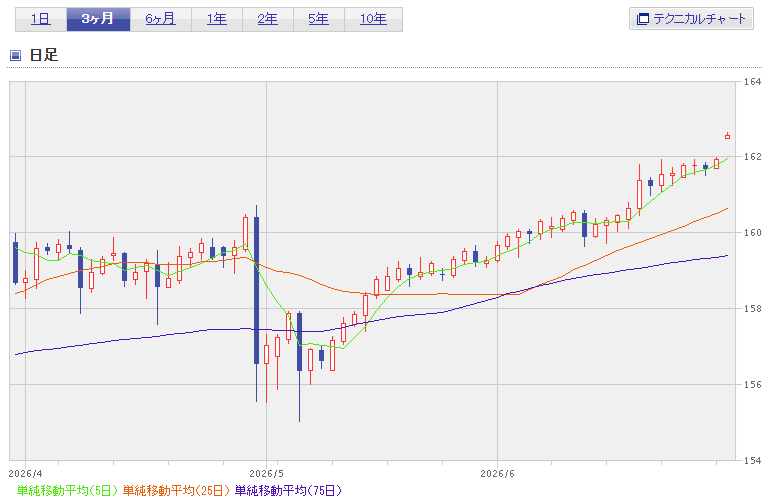Click the 2026/4 date axis label
This screenshot has height=503, width=772.
(x=26, y=473)
